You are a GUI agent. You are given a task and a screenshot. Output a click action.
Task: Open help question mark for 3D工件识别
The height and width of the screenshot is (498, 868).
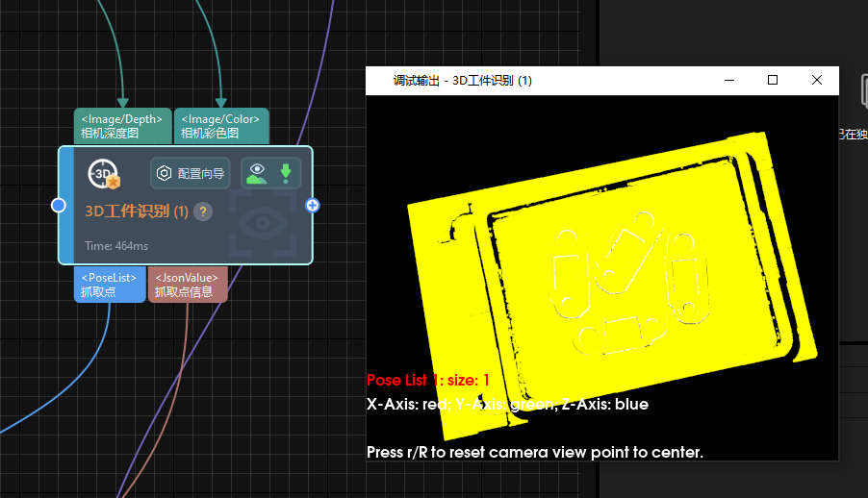point(203,212)
